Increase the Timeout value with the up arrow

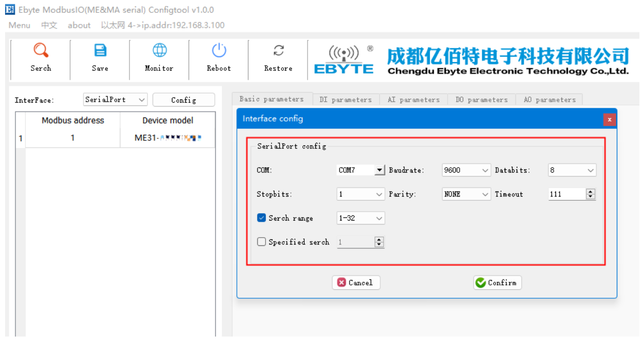(591, 192)
